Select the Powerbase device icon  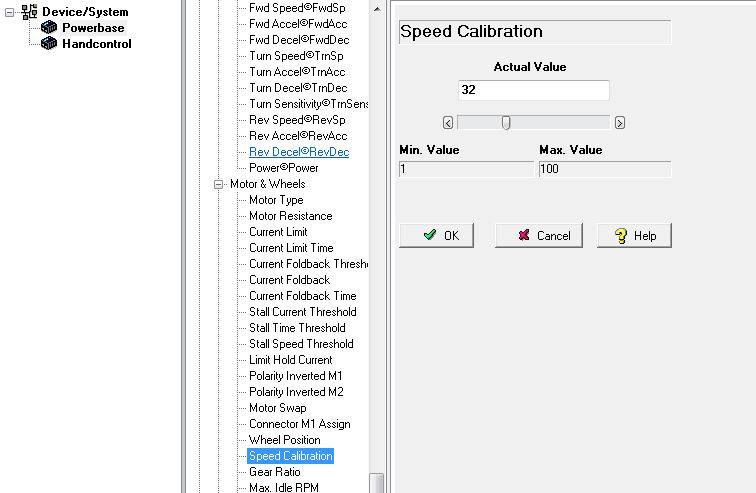[x=49, y=28]
